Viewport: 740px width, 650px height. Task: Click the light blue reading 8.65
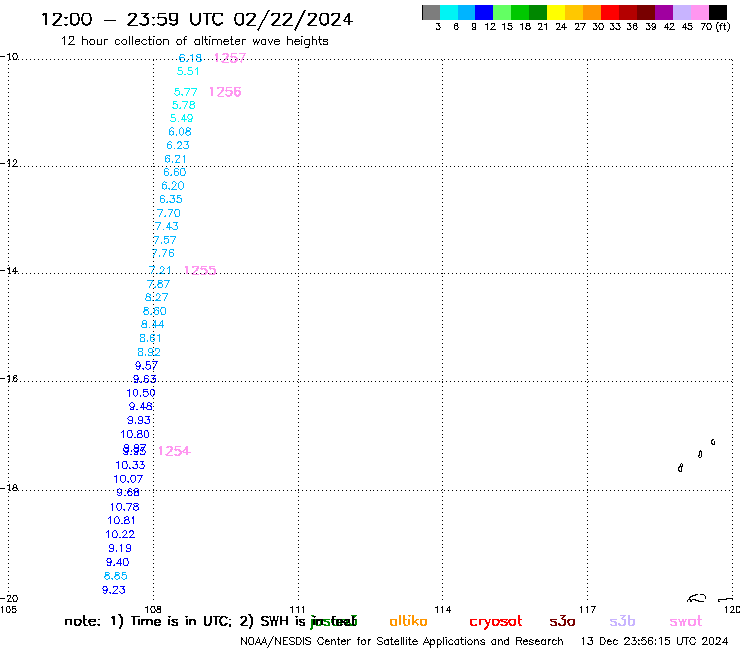[116, 576]
